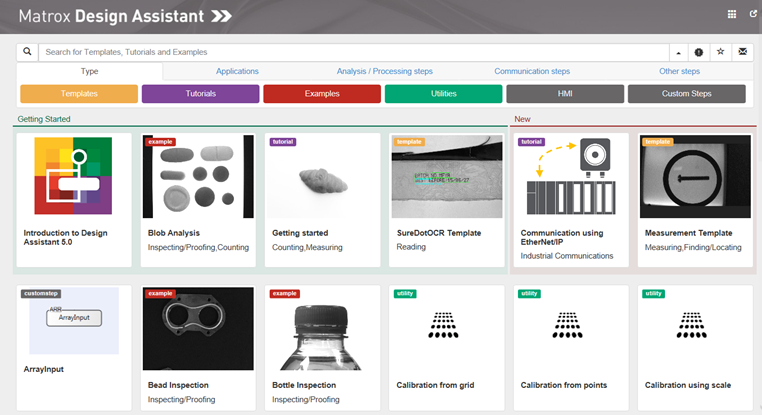762x415 pixels.
Task: Click the customstep badge on ArrayInput
Action: (x=41, y=294)
